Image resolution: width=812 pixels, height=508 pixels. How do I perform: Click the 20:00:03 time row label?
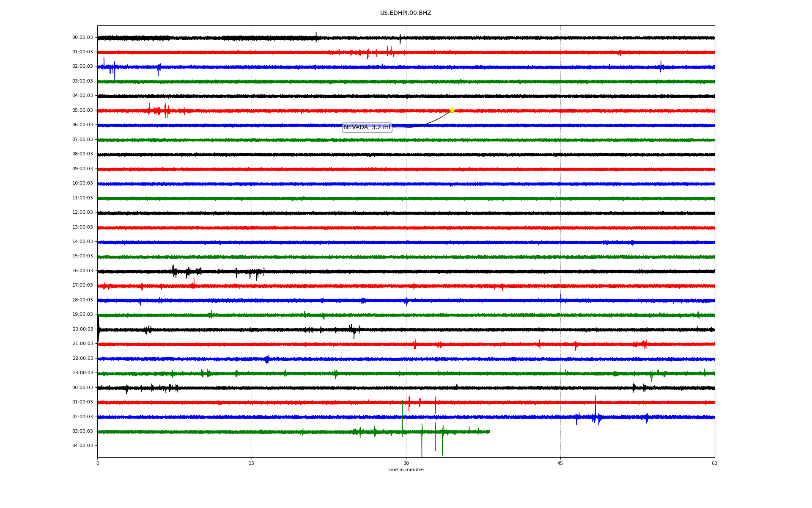coord(82,329)
